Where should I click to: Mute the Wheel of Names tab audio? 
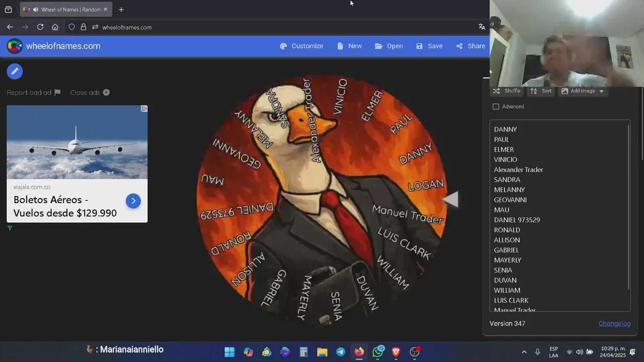tap(36, 10)
